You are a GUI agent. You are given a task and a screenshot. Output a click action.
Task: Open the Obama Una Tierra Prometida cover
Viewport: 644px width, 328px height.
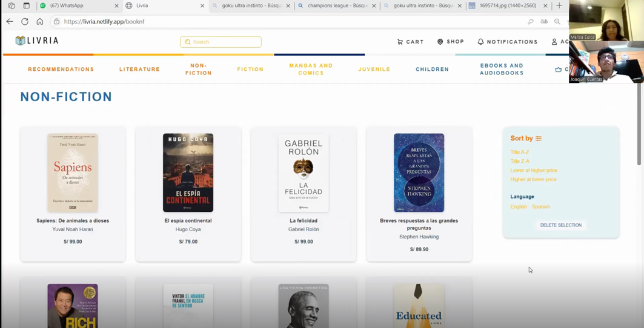[x=304, y=306]
